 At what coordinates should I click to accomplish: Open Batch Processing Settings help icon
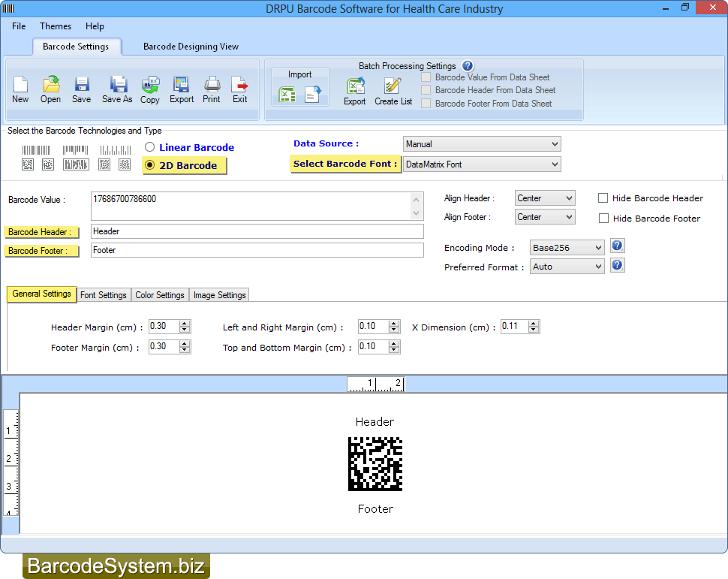coord(468,66)
